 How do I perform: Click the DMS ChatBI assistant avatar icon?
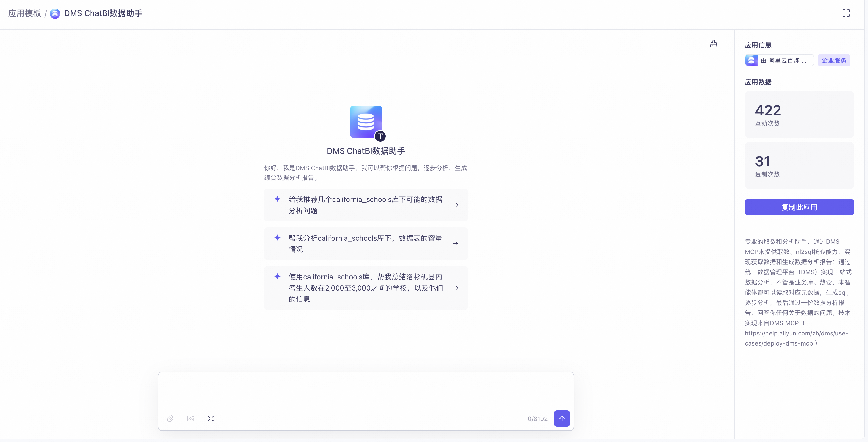(366, 122)
